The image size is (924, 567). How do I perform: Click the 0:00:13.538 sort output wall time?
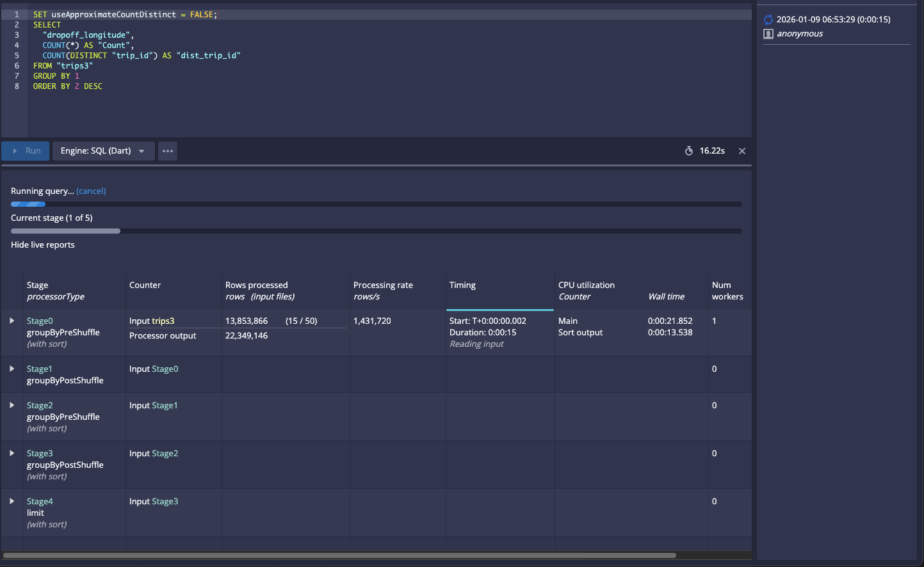[x=670, y=332]
